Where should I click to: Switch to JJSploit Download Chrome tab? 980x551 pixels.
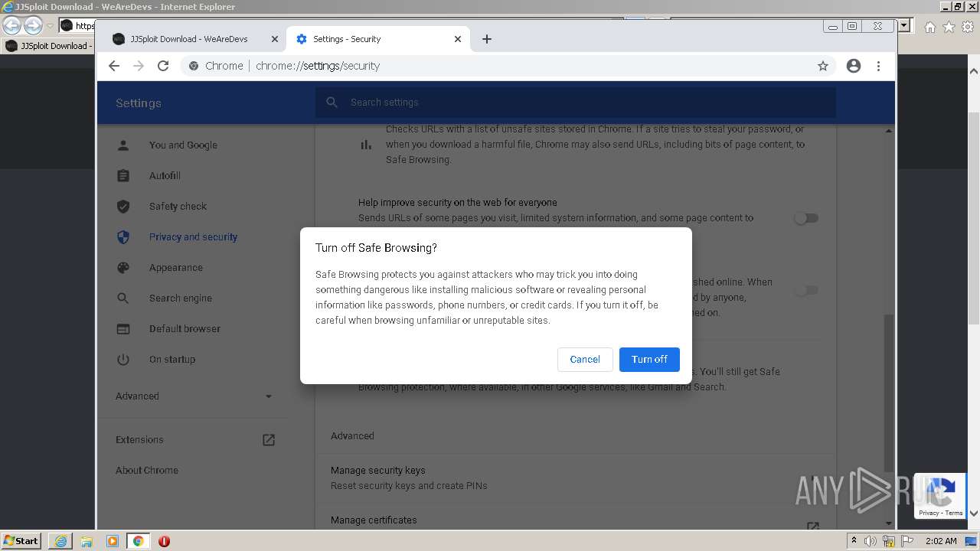pyautogui.click(x=189, y=39)
